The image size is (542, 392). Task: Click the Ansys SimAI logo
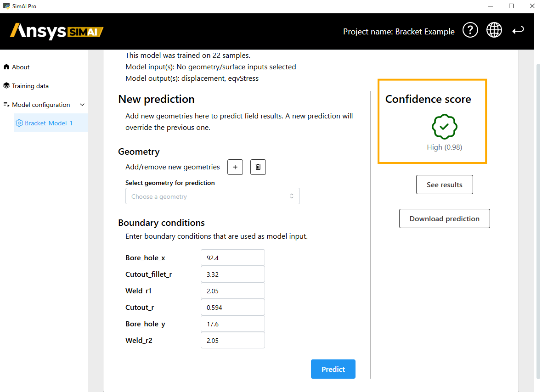pos(56,31)
